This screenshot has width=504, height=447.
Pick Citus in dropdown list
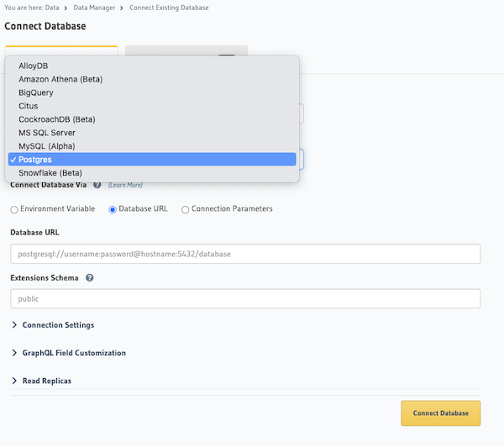(152, 106)
